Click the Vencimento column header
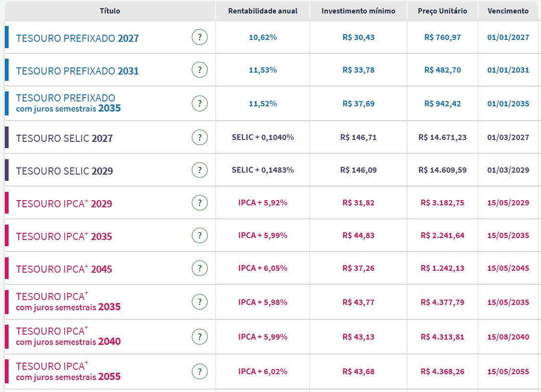This screenshot has height=392, width=541. (508, 11)
